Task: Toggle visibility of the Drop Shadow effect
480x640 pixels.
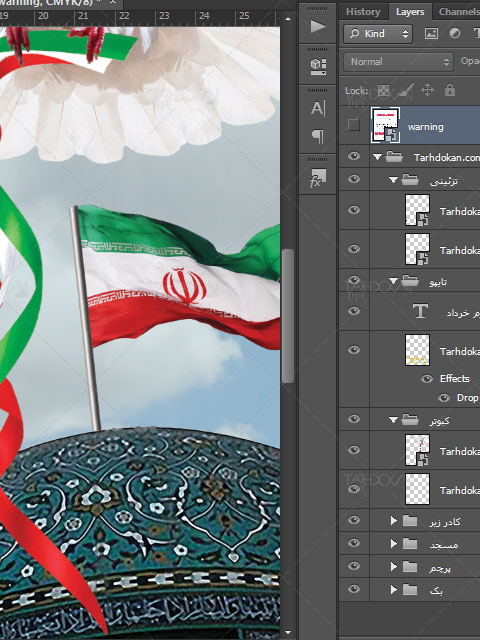Action: click(x=444, y=398)
